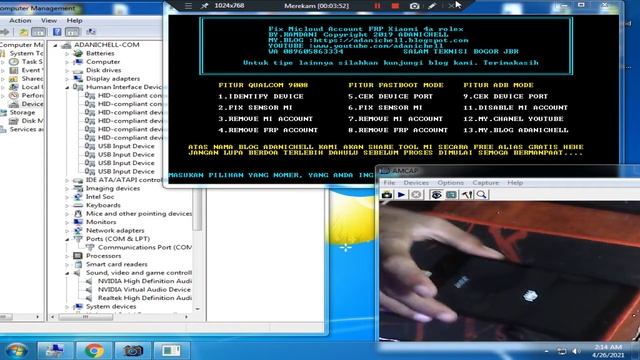Collapse Sound, video and game controllers
This screenshot has height=360, width=640.
pyautogui.click(x=67, y=273)
